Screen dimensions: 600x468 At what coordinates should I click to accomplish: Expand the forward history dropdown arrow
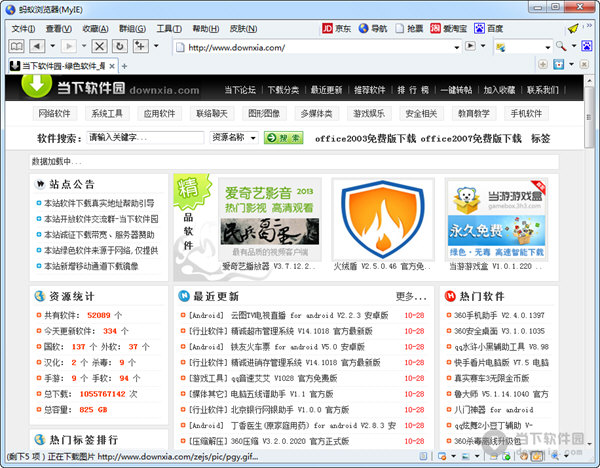pyautogui.click(x=84, y=46)
